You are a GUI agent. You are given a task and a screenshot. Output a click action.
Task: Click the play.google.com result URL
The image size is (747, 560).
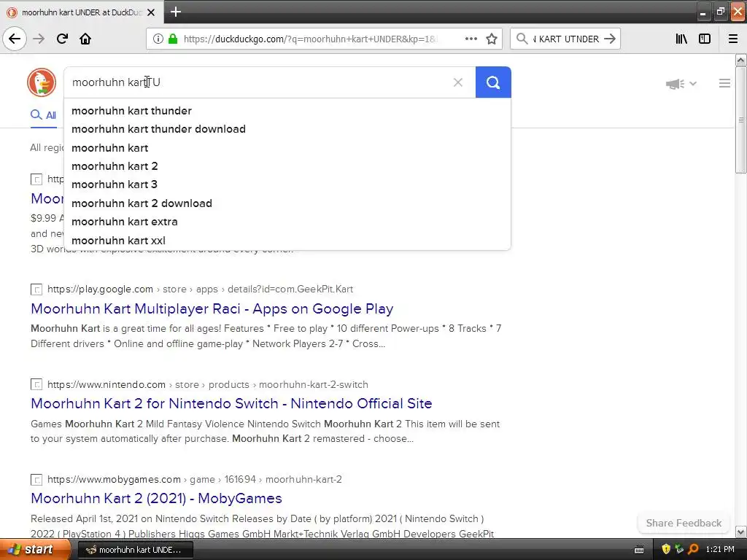200,289
